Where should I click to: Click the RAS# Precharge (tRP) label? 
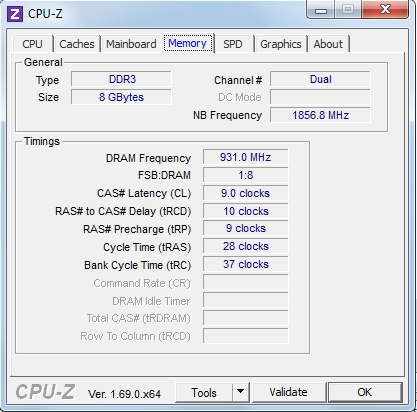pyautogui.click(x=137, y=229)
